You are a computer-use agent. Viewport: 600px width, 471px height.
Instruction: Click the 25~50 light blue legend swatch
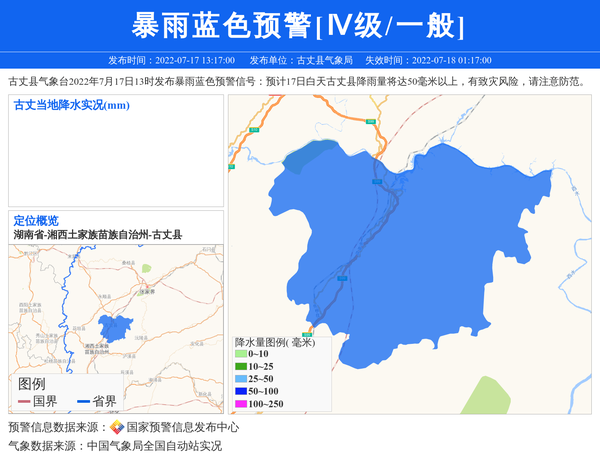tap(241, 379)
